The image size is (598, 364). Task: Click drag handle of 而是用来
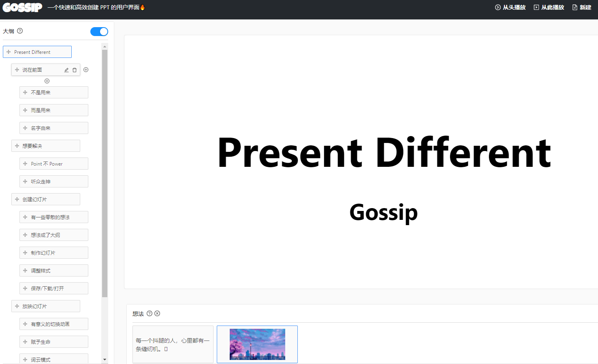coord(25,110)
